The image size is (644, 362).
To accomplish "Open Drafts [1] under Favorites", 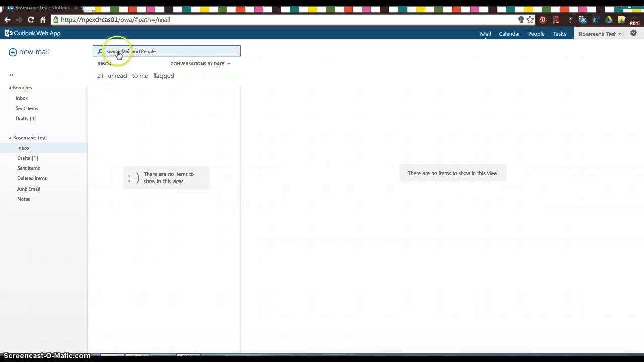I will [26, 119].
